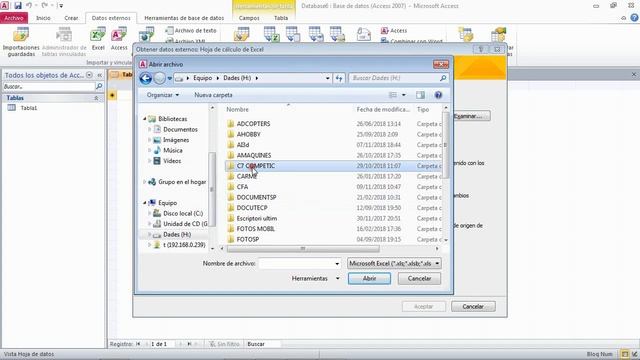
Task: Select Disco local (C:) in the tree
Action: tap(183, 213)
